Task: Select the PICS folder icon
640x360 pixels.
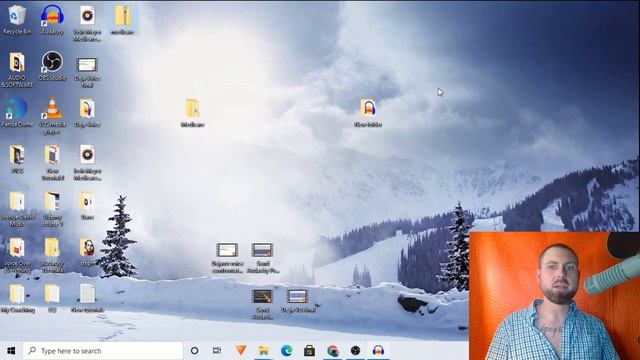Action: point(17,159)
